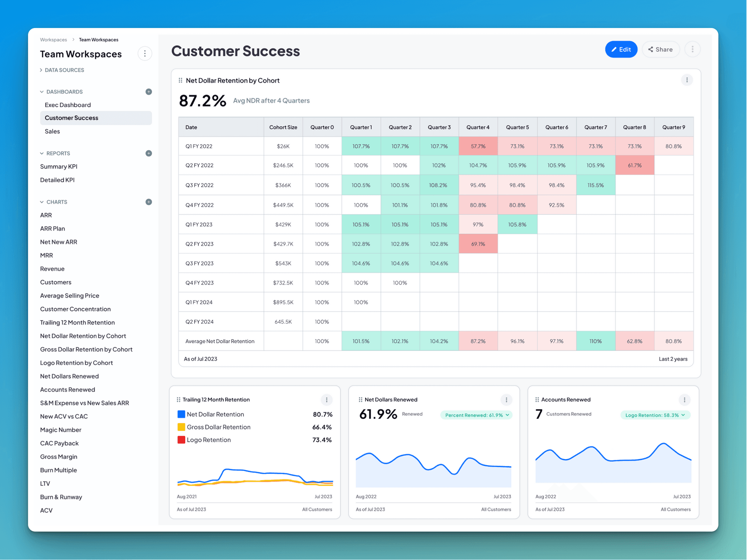Open the Edit pencil button
This screenshot has width=747, height=560.
coord(621,49)
